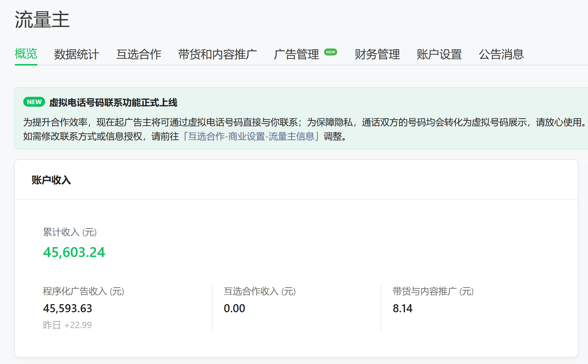Open the 概览 tab
Screen dimensions: 588x364
click(x=26, y=54)
